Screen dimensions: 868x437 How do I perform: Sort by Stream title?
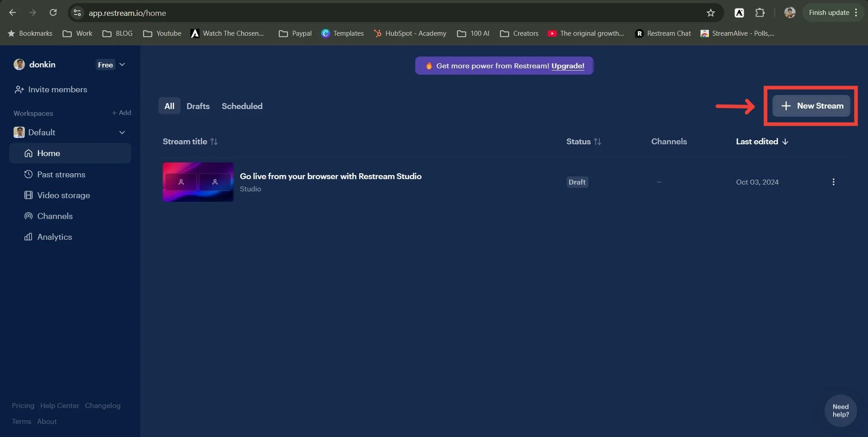(x=190, y=142)
